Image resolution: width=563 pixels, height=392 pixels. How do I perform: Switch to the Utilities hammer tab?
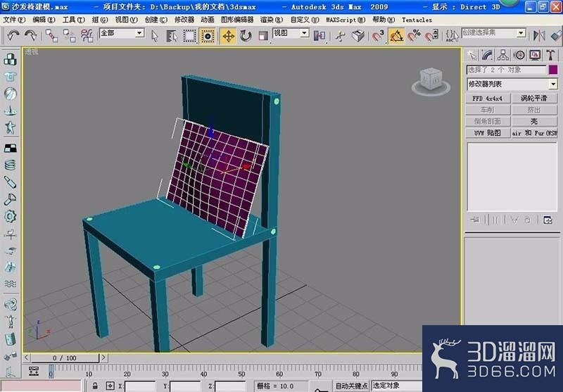tap(550, 55)
